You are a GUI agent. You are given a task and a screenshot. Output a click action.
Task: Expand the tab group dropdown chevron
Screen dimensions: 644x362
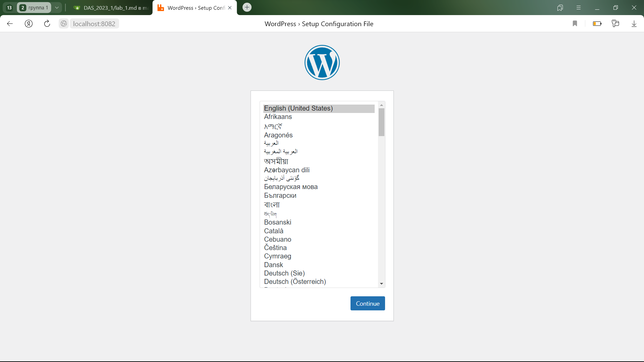coord(57,8)
